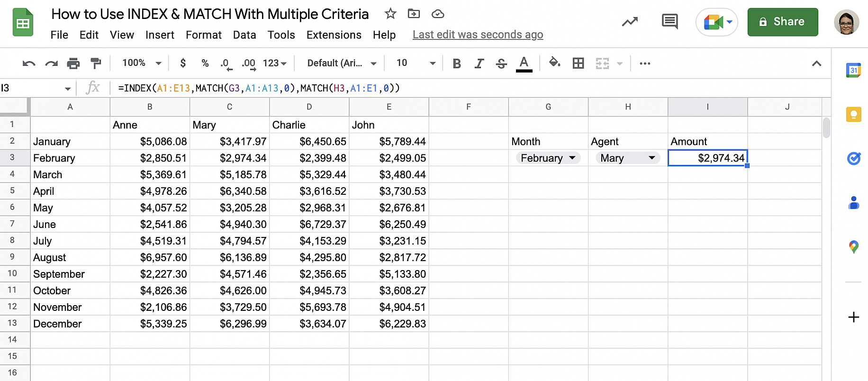Print the spreadsheet using printer icon

click(x=73, y=63)
